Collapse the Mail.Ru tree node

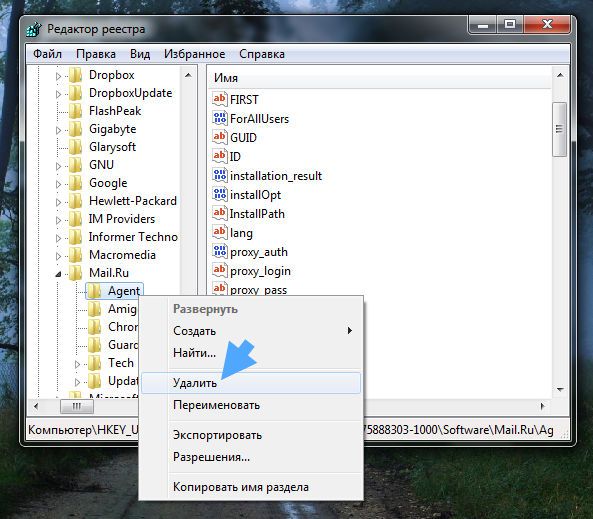coord(58,274)
